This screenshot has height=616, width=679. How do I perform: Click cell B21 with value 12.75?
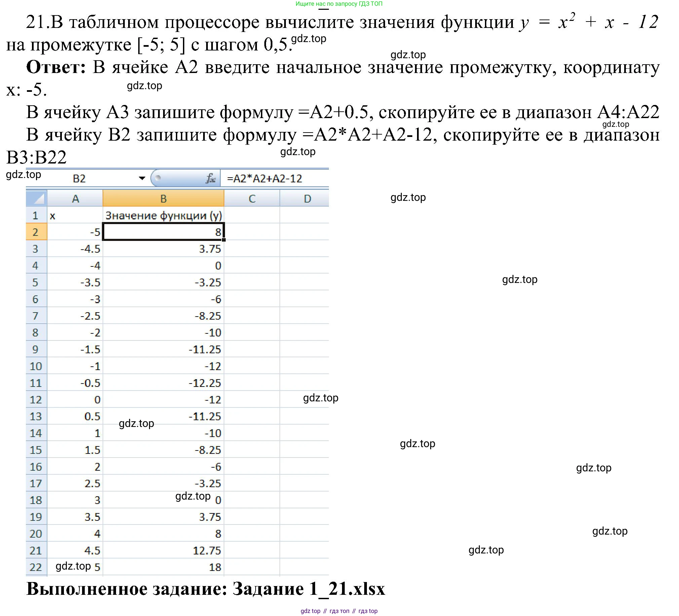tap(163, 550)
